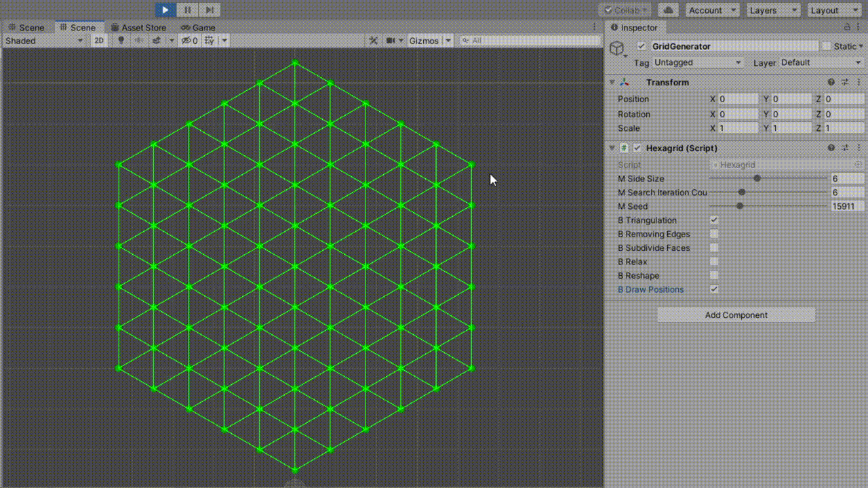
Task: Open the Asset Store tab
Action: (x=138, y=28)
